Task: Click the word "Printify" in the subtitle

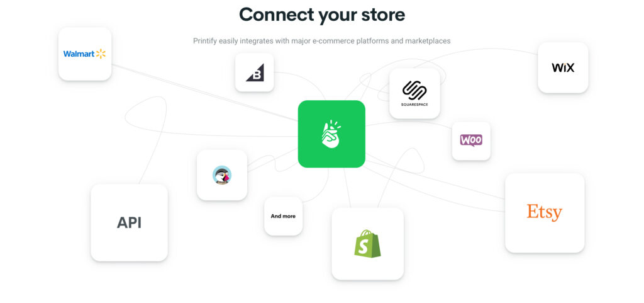Action: point(205,41)
